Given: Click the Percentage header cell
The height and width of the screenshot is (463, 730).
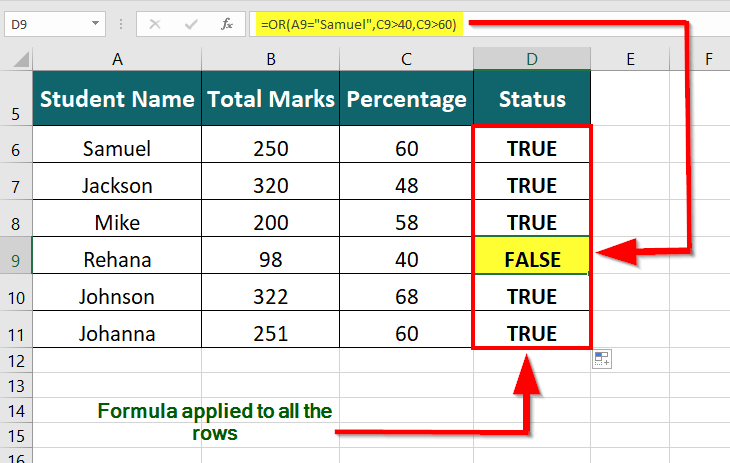Looking at the screenshot, I should pos(406,98).
